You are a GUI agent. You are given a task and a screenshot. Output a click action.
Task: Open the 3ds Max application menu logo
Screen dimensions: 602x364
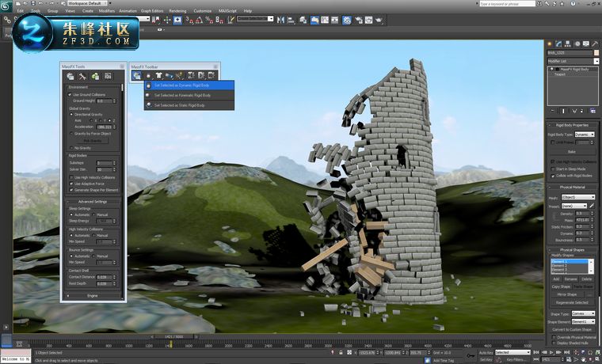6,6
